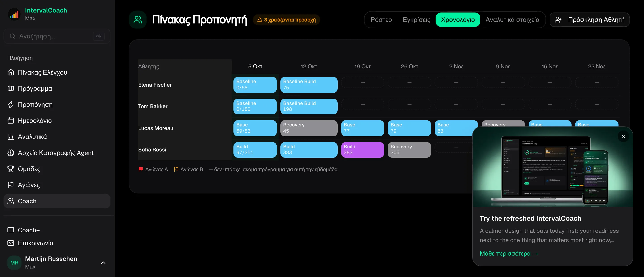Image resolution: width=644 pixels, height=277 pixels.
Task: Click athlete name Elena Fischer
Action: coord(155,85)
